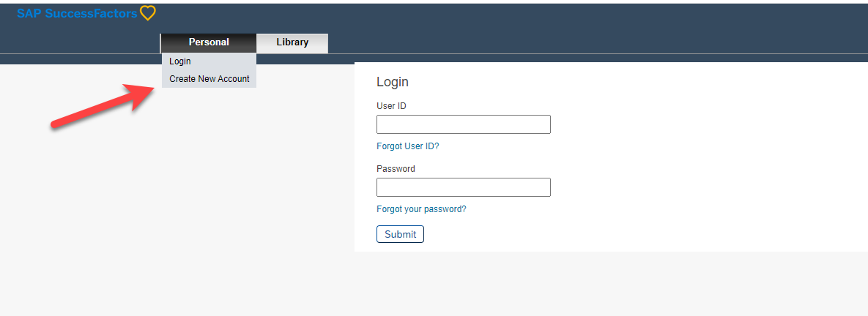Follow the Forgot your password? link
868x316 pixels.
pyautogui.click(x=421, y=209)
